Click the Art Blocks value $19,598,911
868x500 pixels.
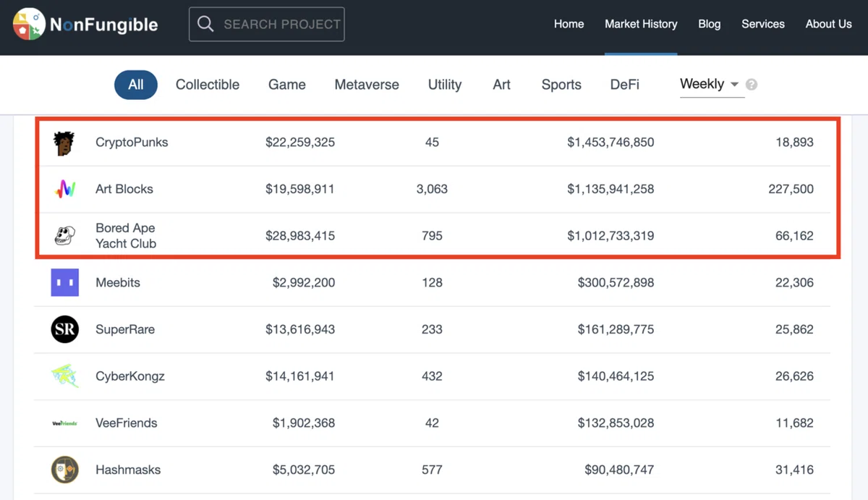[x=300, y=189]
